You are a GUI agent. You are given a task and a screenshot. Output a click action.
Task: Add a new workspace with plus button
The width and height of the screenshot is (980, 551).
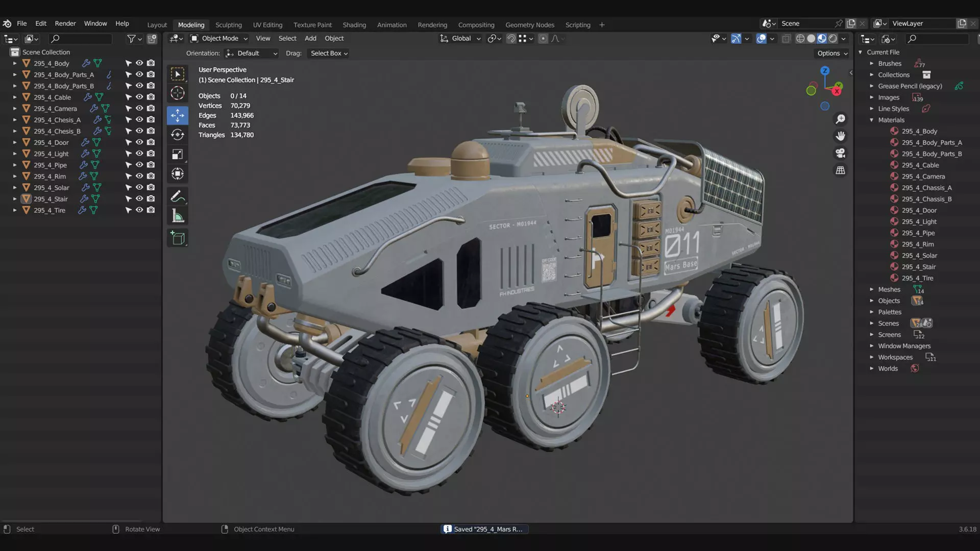(x=602, y=25)
